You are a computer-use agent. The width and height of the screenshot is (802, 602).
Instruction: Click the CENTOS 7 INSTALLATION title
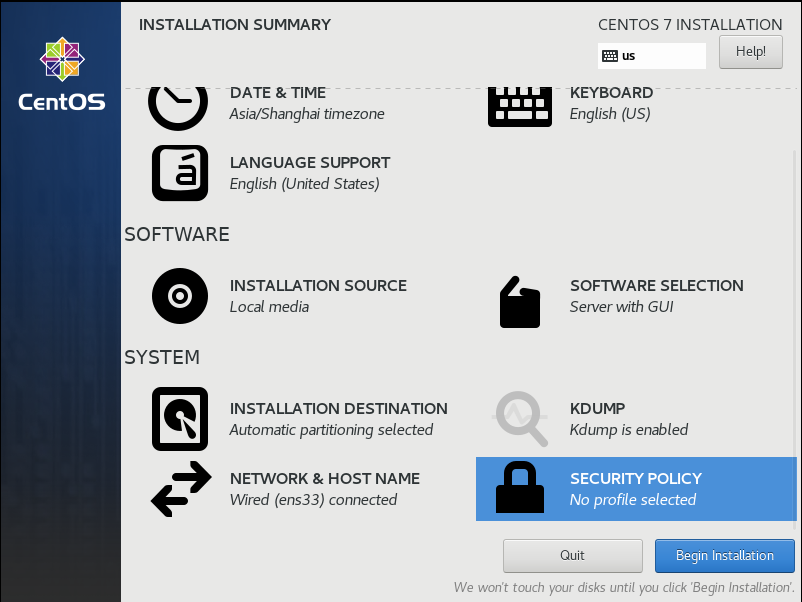tap(690, 25)
